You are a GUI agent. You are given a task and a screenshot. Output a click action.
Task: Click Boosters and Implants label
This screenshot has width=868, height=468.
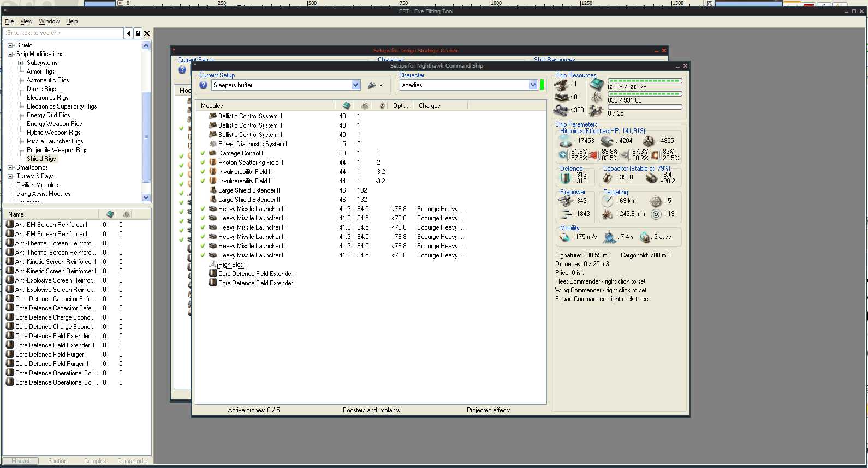371,410
